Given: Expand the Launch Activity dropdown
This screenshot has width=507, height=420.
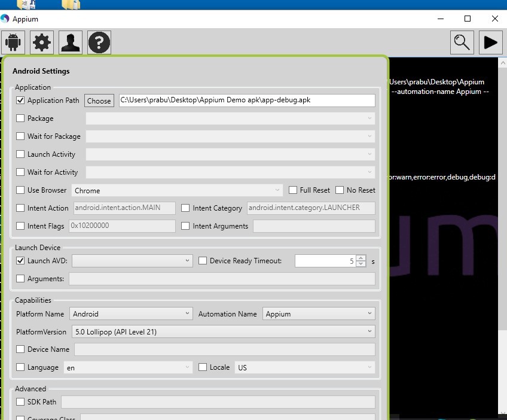Looking at the screenshot, I should pos(230,154).
